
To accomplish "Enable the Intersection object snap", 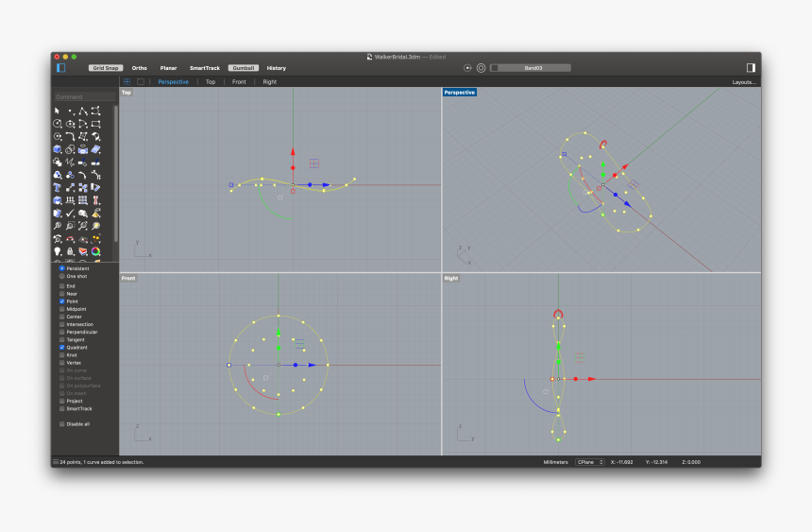I will tap(61, 325).
